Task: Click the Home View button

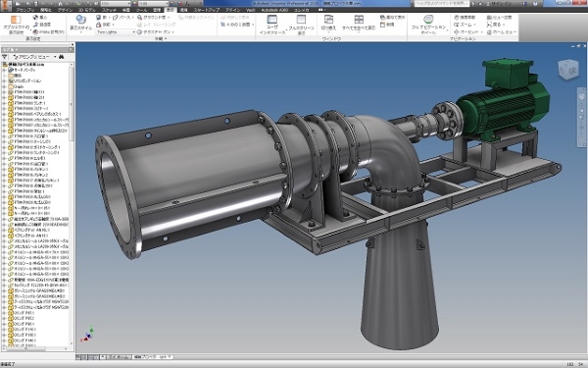Action: tap(502, 32)
